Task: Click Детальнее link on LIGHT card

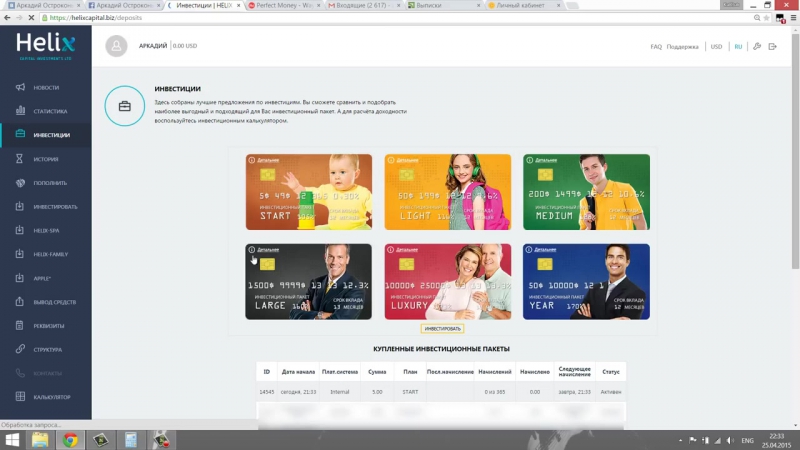Action: pos(407,160)
